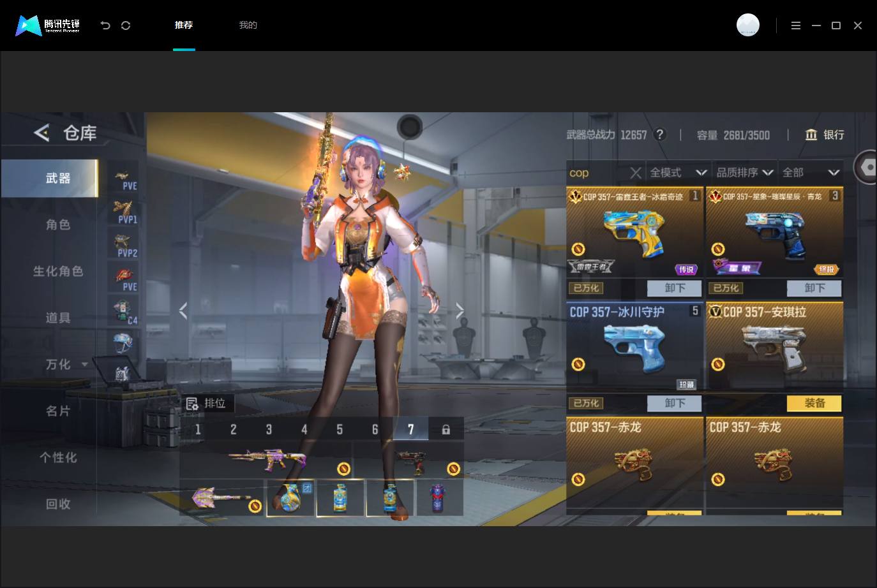
Task: Open the 名片 name card category
Action: tap(58, 411)
